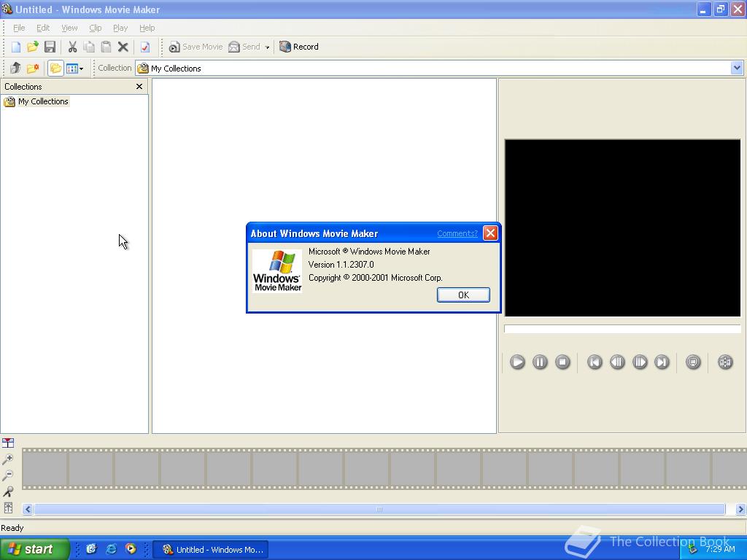Click the storyboard scroll left arrow
Viewport: 747px width, 560px height.
(28, 509)
